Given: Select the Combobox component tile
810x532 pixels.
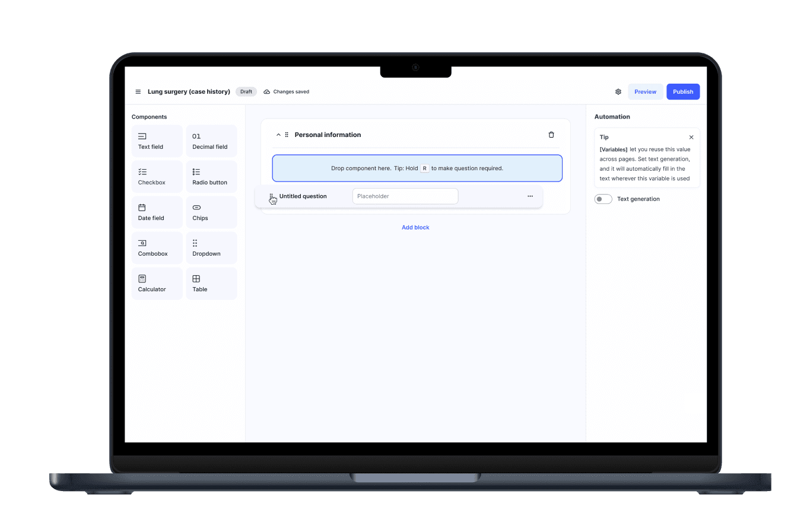Looking at the screenshot, I should click(157, 248).
